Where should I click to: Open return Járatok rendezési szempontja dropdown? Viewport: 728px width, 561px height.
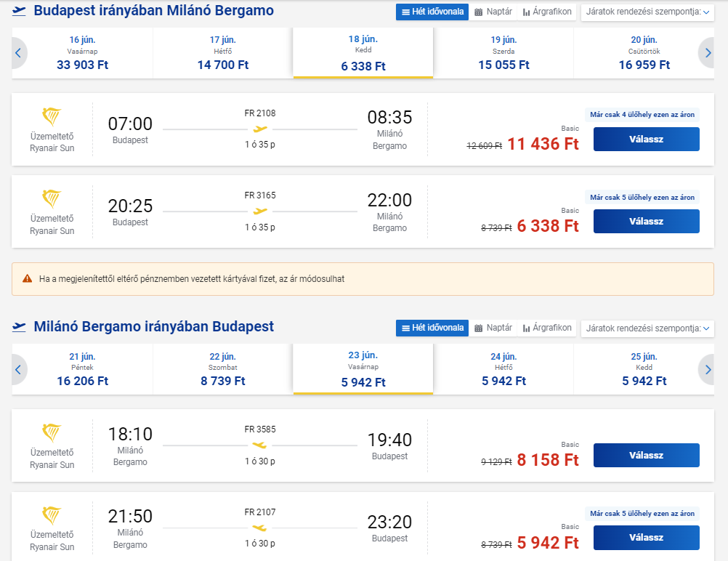[x=647, y=328]
